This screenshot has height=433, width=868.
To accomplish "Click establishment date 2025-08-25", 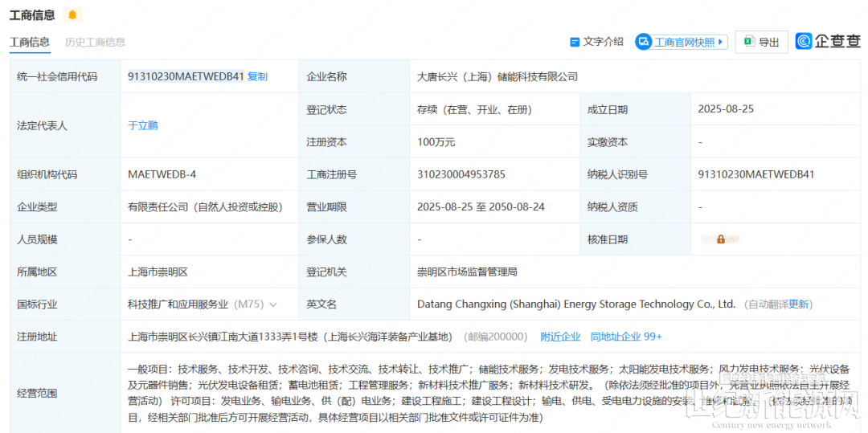I will (726, 109).
